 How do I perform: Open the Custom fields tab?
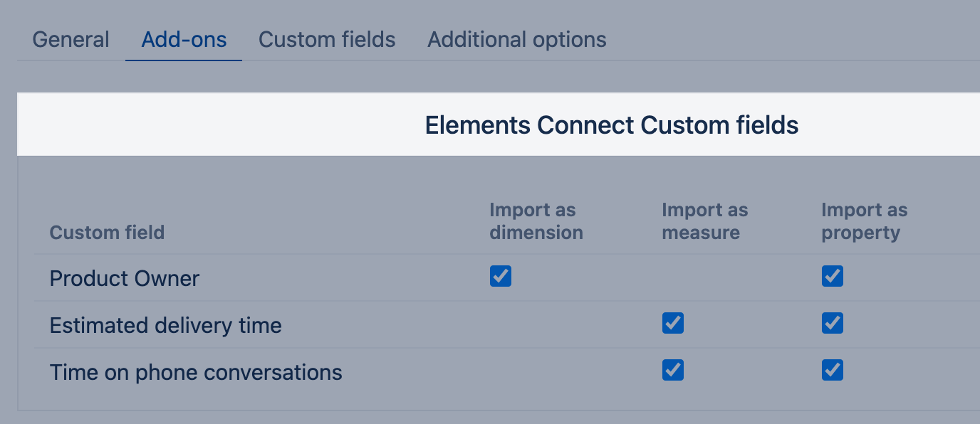[327, 39]
